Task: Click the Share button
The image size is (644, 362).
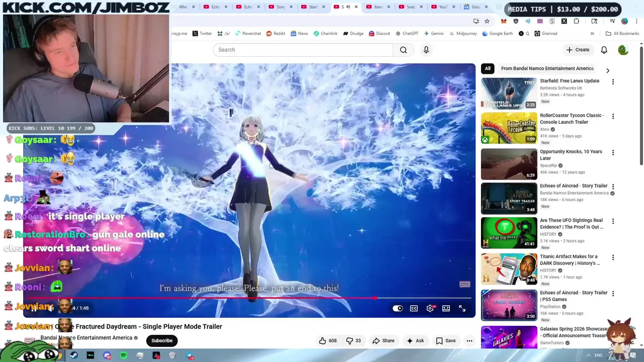Action: tap(383, 340)
